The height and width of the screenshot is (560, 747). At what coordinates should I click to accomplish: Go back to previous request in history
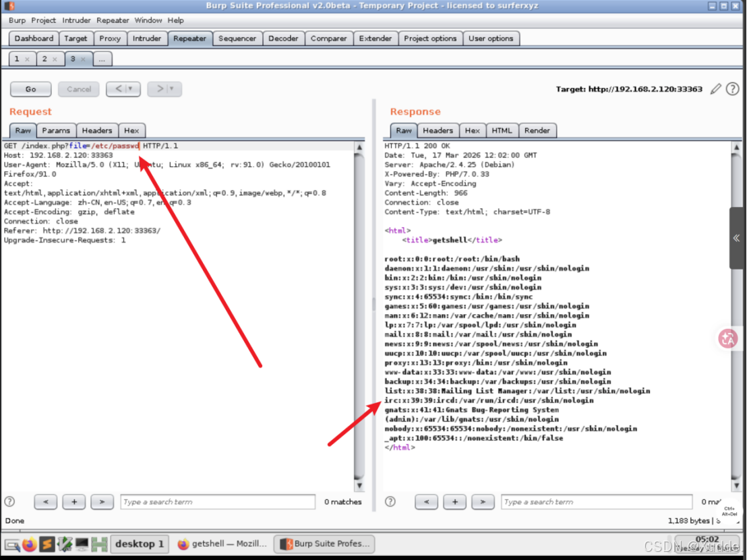(x=119, y=89)
